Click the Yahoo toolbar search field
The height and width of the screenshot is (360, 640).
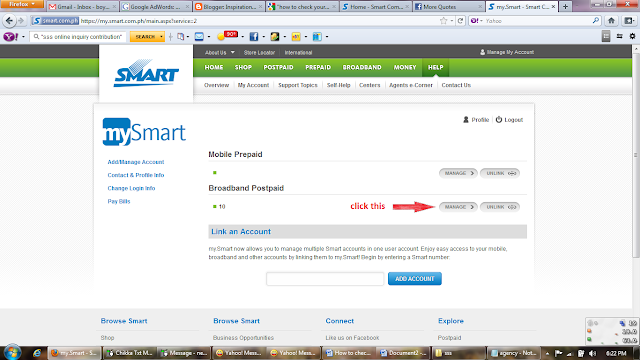point(78,37)
